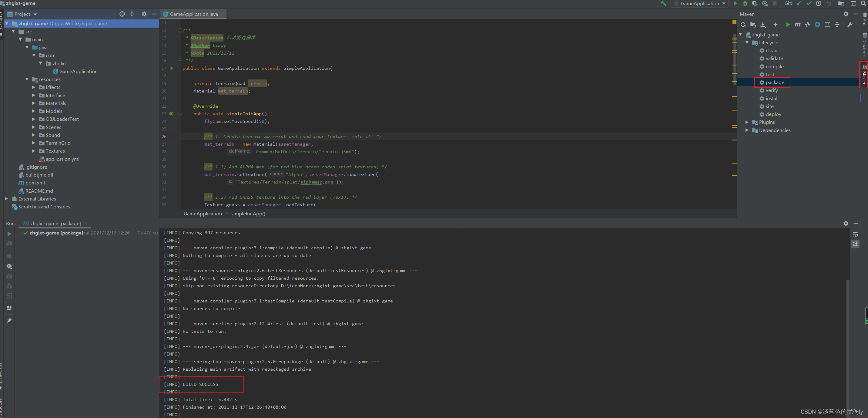868x418 pixels.
Task: Reload all Maven projects
Action: (x=743, y=25)
